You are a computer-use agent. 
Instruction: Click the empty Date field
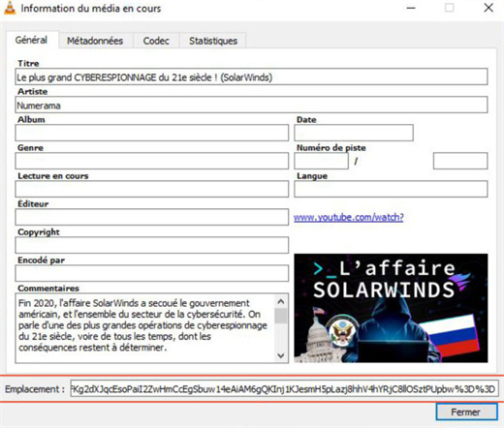point(354,133)
